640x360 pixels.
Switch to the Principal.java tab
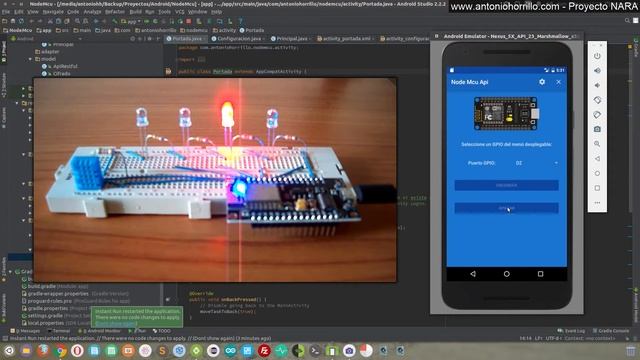pyautogui.click(x=291, y=39)
